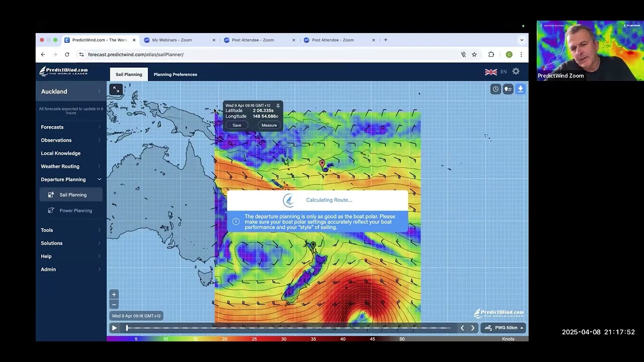Step timeline to next frame
The height and width of the screenshot is (362, 644).
[x=472, y=328]
